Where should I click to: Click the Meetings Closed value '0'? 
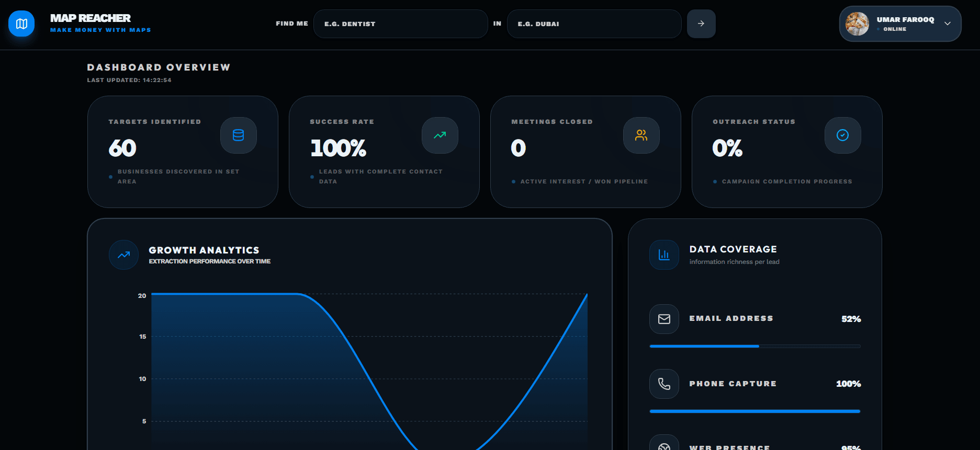(519, 148)
